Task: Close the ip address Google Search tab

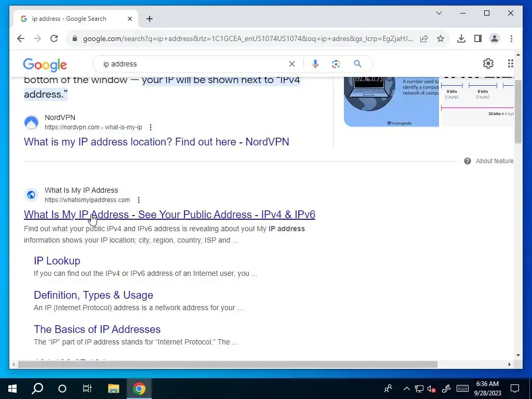Action: coord(129,19)
